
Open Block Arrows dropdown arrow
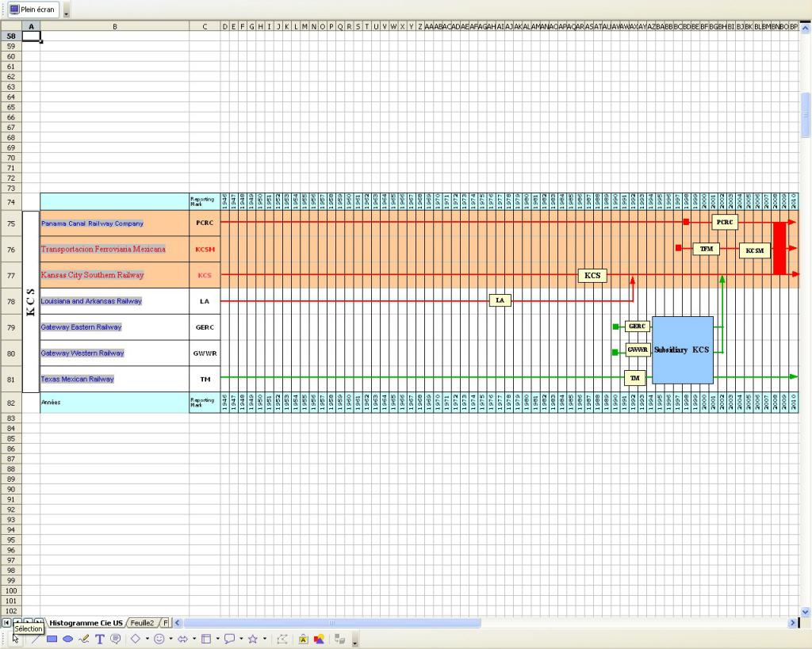[x=193, y=639]
